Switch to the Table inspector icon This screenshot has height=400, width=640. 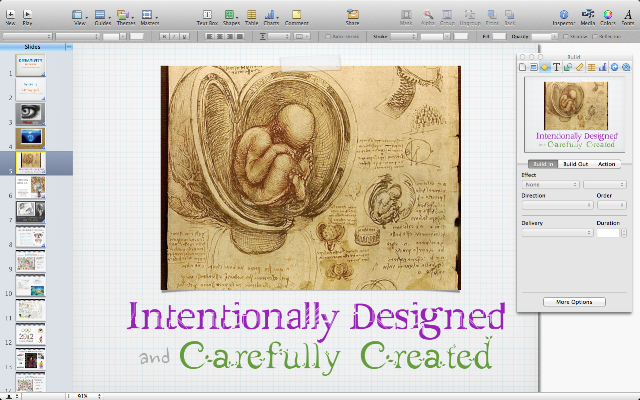[591, 67]
